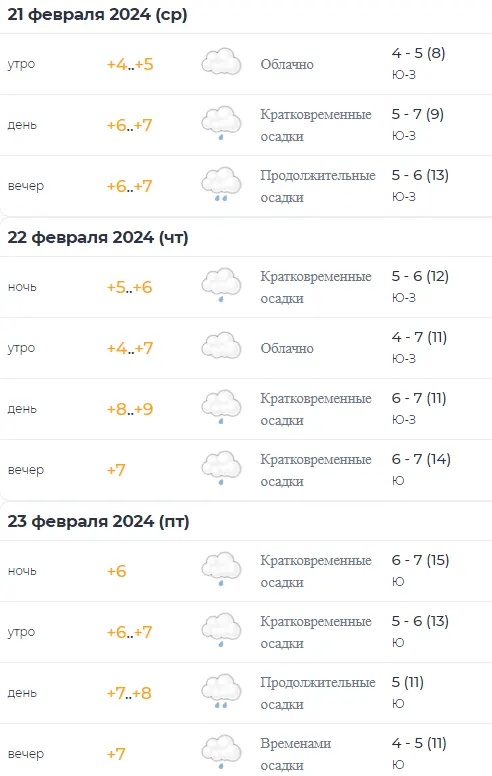
Task: Click the +4..+7 temperature for 22 February morning
Action: tap(130, 348)
